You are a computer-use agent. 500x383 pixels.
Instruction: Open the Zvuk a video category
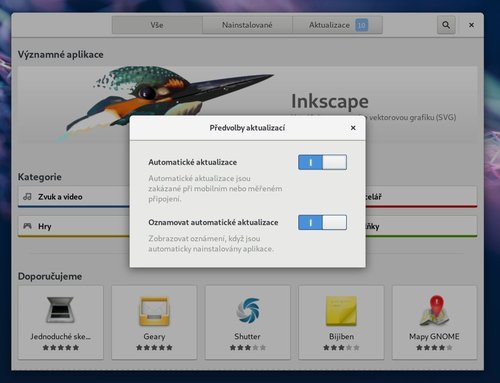coord(74,197)
